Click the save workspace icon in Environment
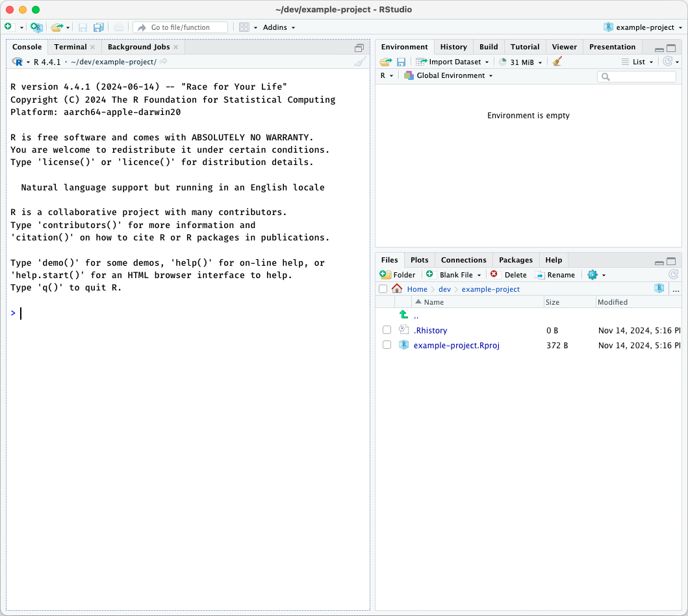 [x=401, y=62]
